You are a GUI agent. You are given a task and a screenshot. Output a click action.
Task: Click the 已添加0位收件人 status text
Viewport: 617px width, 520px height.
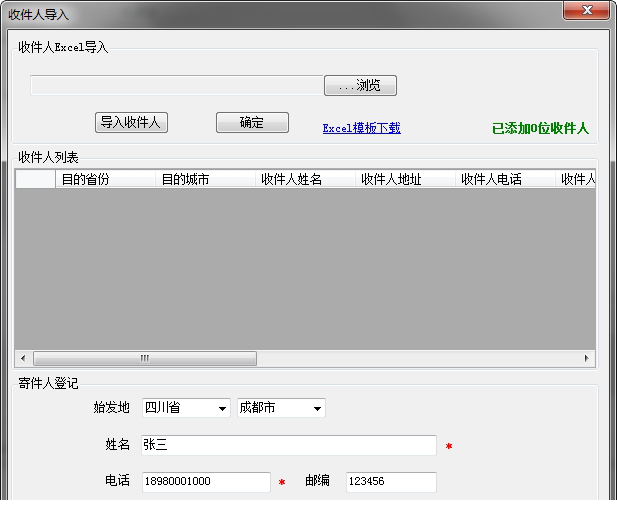[x=540, y=128]
